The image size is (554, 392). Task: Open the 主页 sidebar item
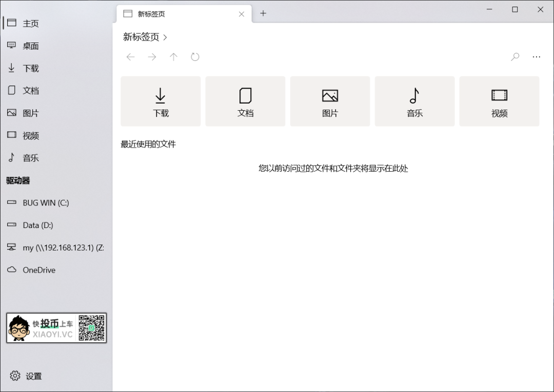[56, 23]
